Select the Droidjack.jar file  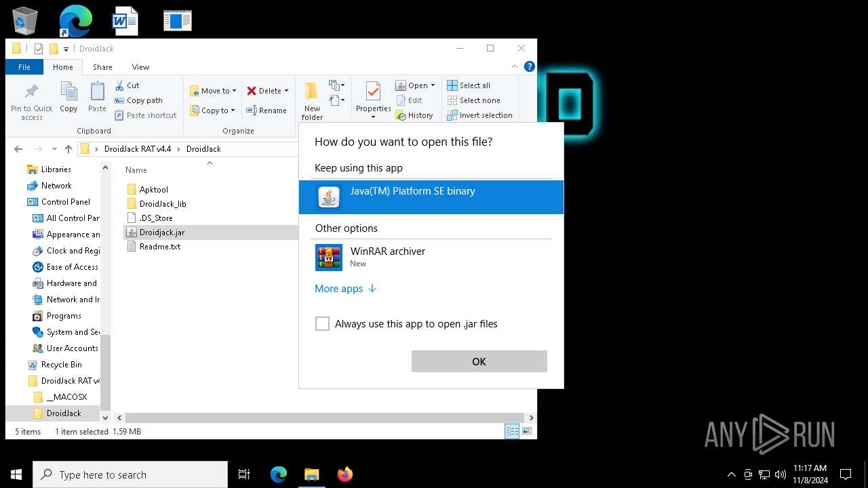[x=155, y=232]
